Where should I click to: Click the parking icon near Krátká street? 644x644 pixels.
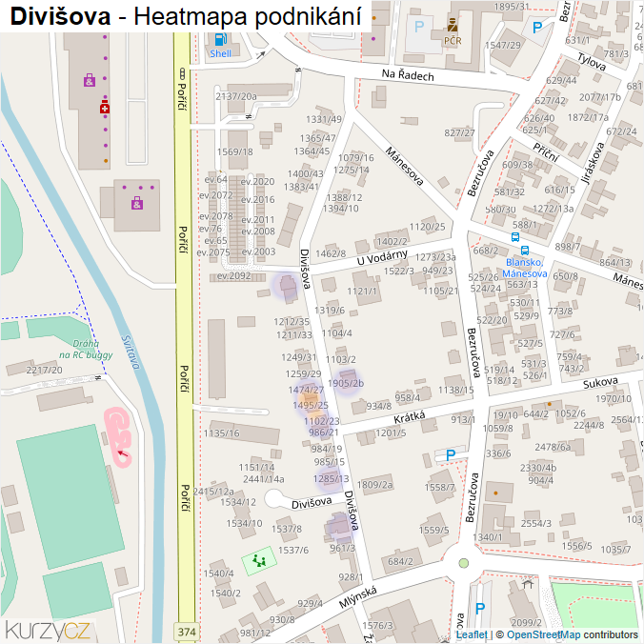451,454
